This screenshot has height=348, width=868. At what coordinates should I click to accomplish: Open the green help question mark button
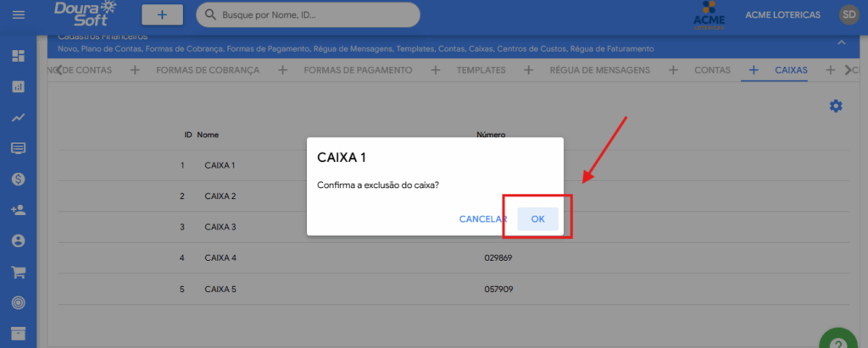point(837,340)
